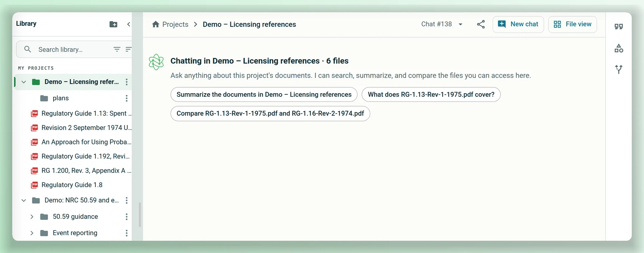
Task: Open the library sort options
Action: (x=128, y=49)
